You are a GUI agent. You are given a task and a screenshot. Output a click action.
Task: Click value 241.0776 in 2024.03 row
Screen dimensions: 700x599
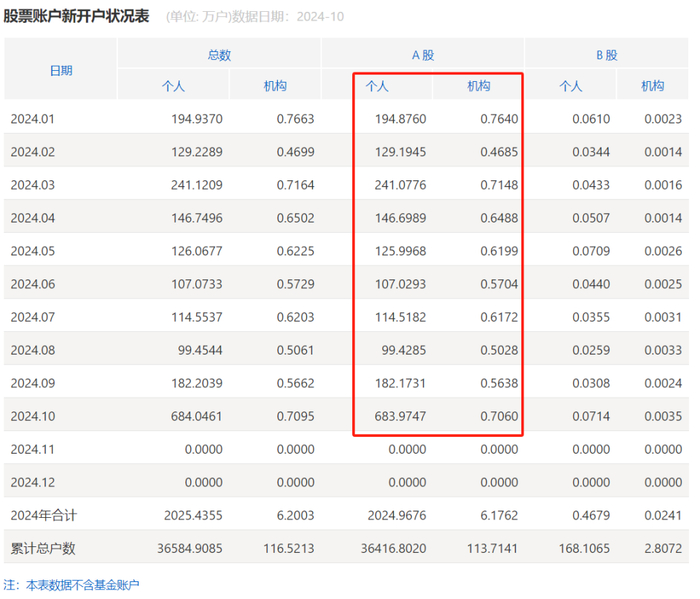click(400, 185)
